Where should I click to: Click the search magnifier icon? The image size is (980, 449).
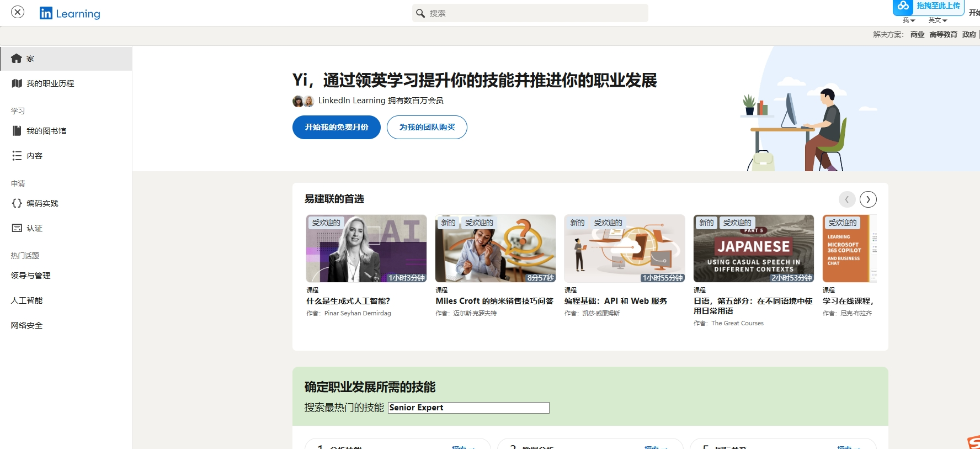coord(420,13)
